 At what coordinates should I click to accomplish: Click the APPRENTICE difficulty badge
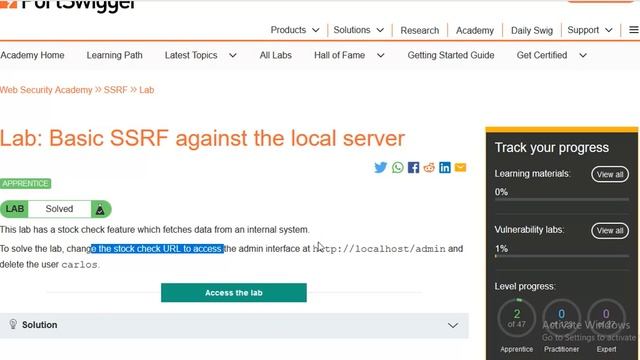(x=25, y=184)
